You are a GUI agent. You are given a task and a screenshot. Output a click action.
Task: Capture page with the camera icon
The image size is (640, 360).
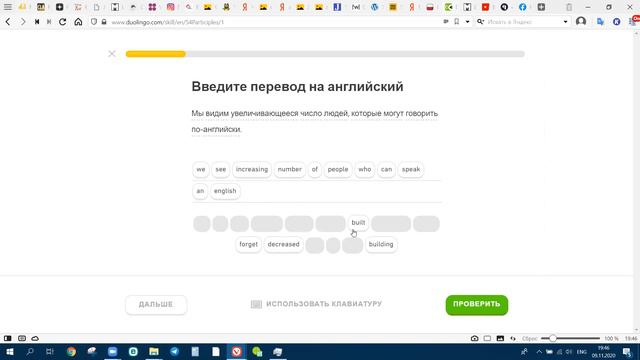[474, 338]
